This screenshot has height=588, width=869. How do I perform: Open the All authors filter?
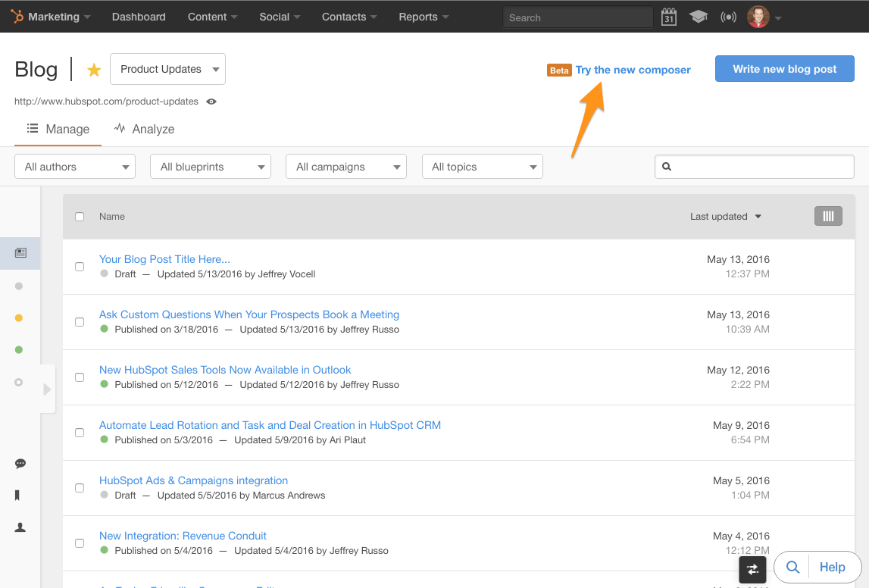point(75,167)
